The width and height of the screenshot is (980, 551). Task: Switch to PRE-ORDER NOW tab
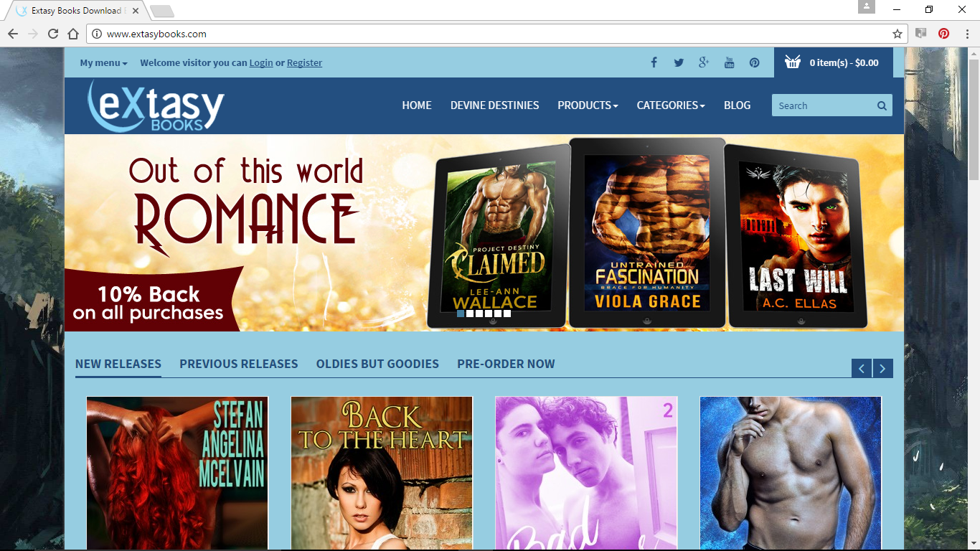(x=506, y=364)
